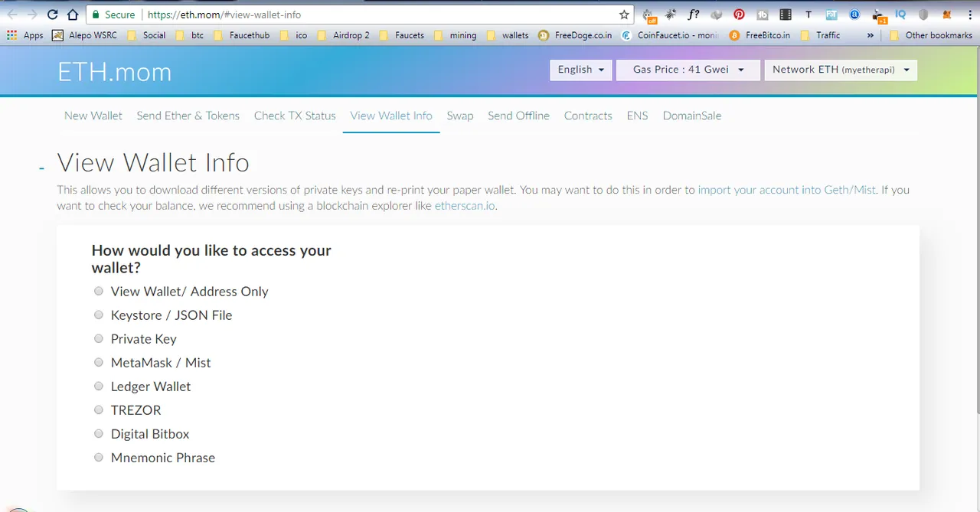Open the English language dropdown
Screen dimensions: 980x512
pyautogui.click(x=580, y=70)
